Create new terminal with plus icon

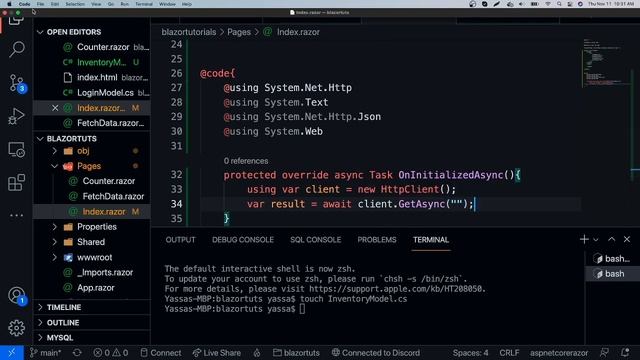coord(584,240)
